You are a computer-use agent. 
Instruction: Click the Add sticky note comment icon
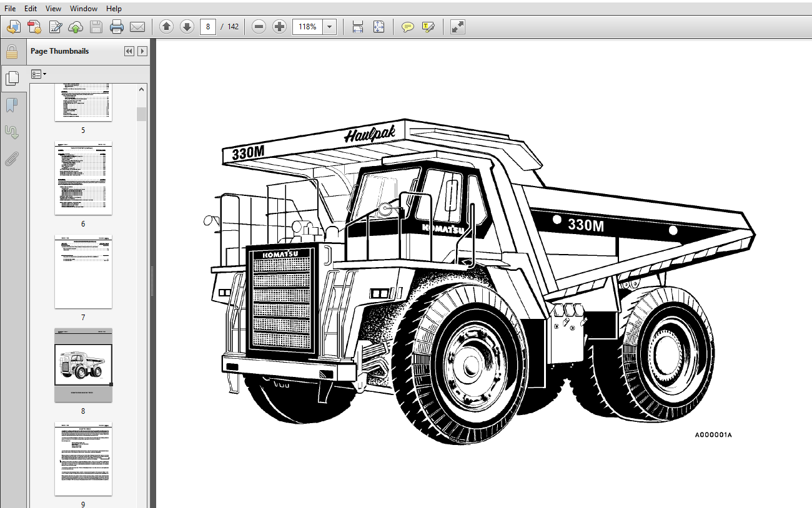click(x=408, y=27)
